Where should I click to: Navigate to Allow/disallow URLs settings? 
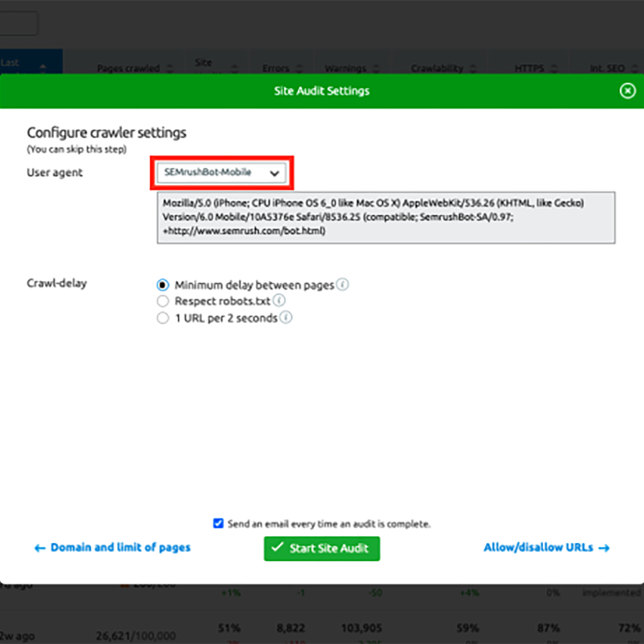(x=537, y=547)
